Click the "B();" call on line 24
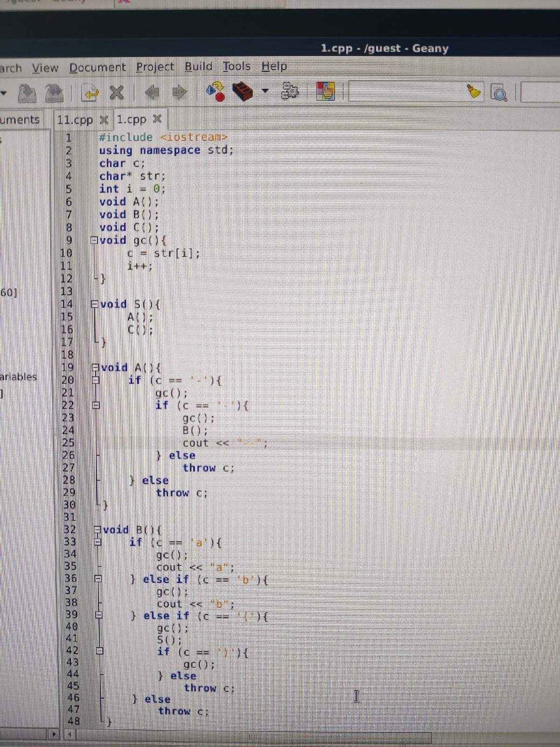This screenshot has height=747, width=560. (195, 430)
